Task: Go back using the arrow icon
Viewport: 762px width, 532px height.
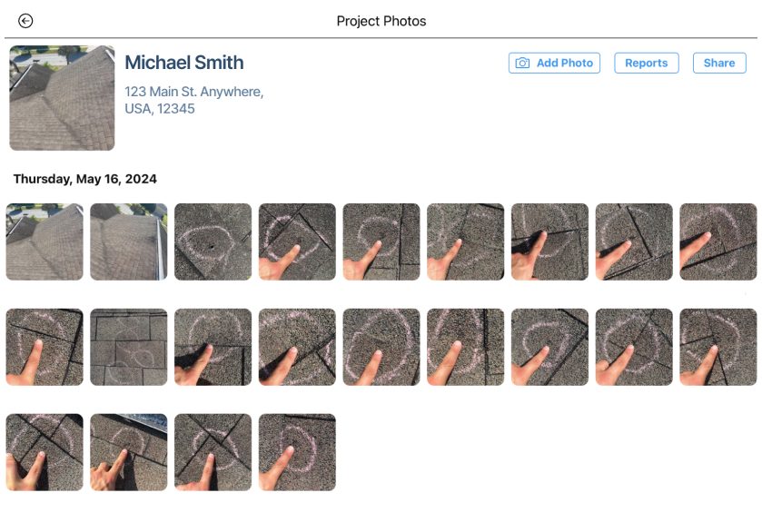Action: click(25, 21)
